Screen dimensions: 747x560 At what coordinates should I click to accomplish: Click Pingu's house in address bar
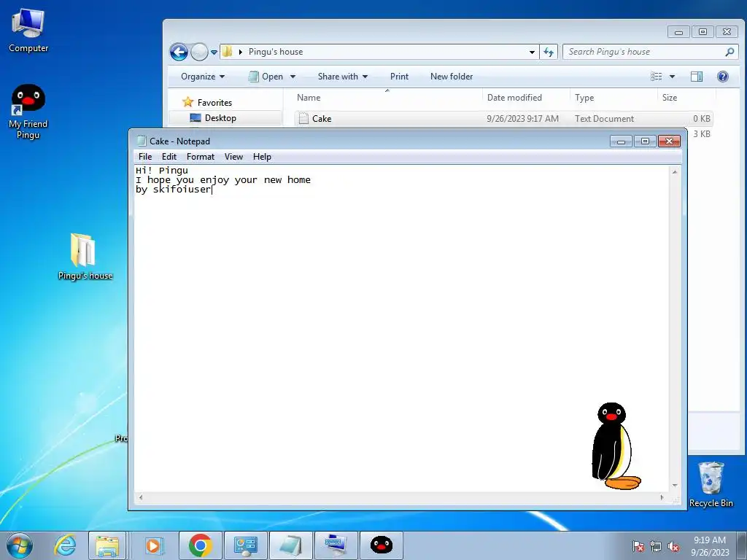(x=275, y=52)
